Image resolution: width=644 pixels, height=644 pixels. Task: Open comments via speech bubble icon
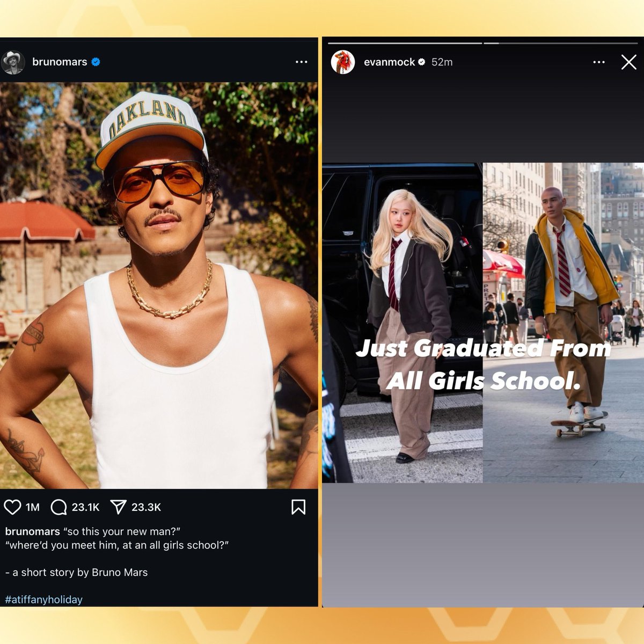tap(59, 507)
